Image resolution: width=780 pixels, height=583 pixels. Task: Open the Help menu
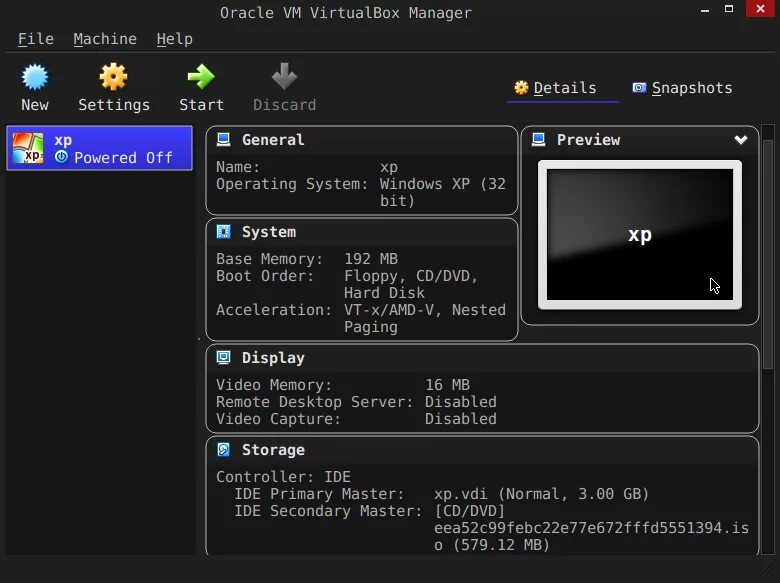click(x=175, y=39)
